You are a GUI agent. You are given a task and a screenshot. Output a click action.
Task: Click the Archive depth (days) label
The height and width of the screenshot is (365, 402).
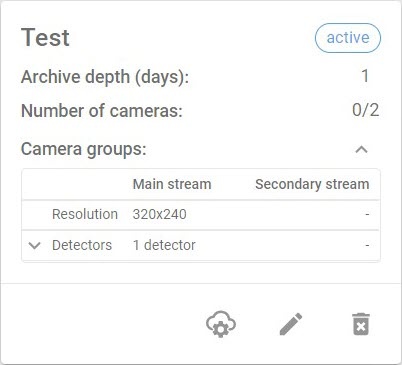[105, 77]
